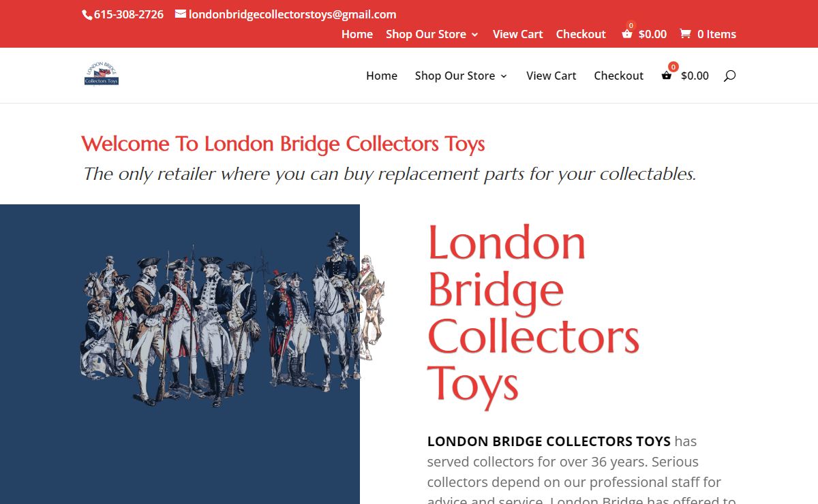Screen dimensions: 818x504
Task: Click the phone icon in the top bar
Action: click(87, 15)
